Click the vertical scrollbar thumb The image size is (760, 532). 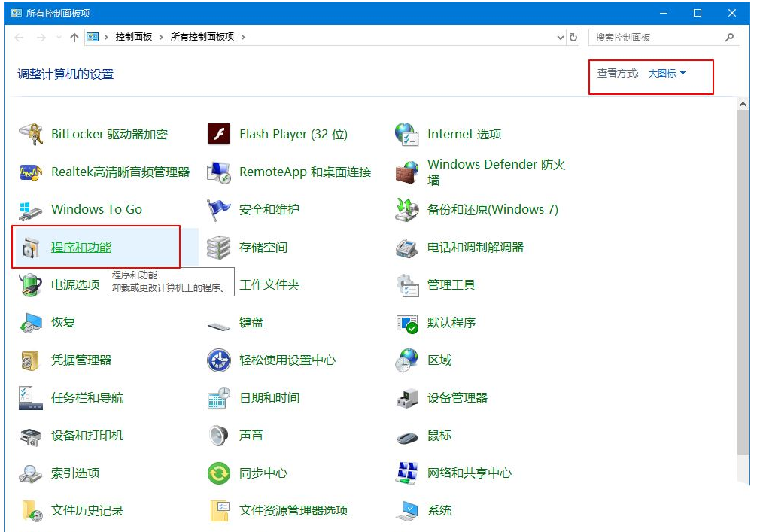coord(743,282)
